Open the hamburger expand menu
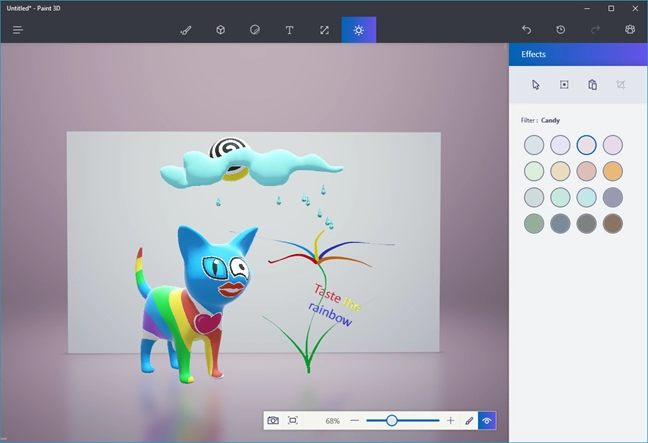648x443 pixels. click(x=18, y=30)
